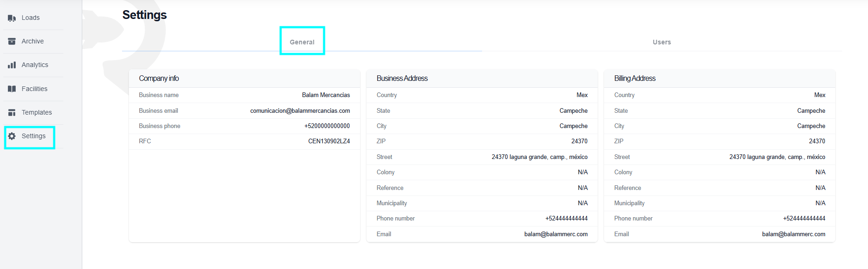
Task: Select comunicacion@balammercancias.com email value
Action: coord(300,111)
